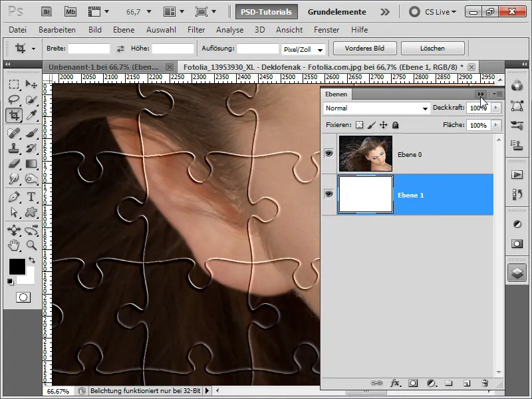This screenshot has width=532, height=399.
Task: Select the Grundelemente workspace
Action: pos(337,12)
